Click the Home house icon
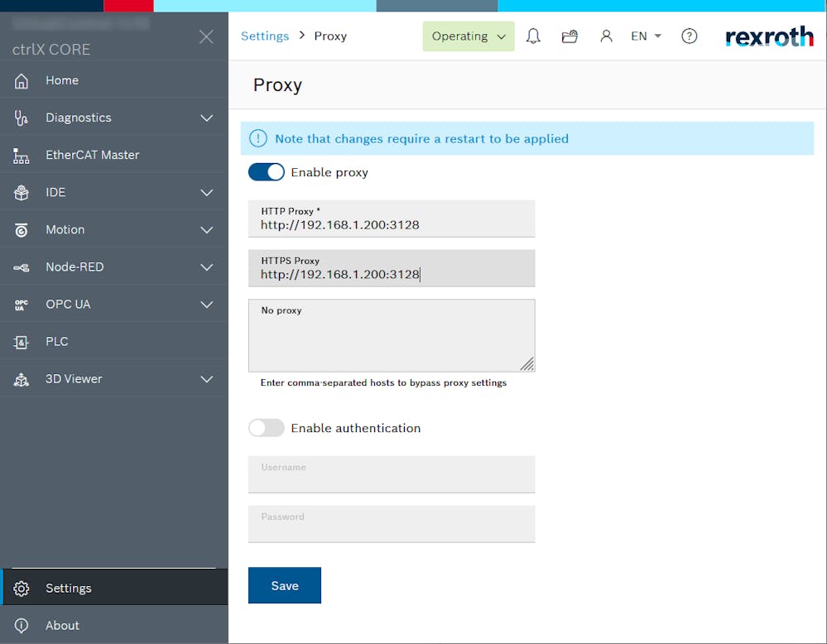The height and width of the screenshot is (644, 827). pyautogui.click(x=21, y=80)
